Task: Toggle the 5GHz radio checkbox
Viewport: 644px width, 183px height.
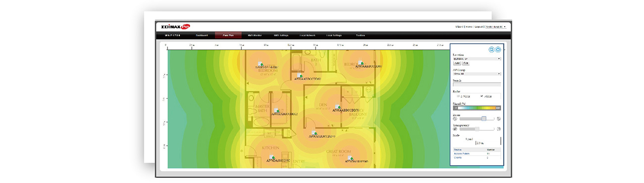Action: point(481,96)
